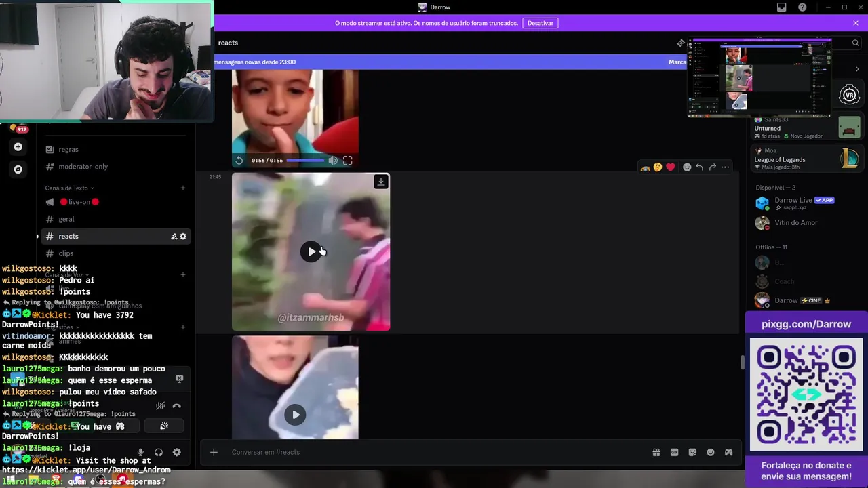Download the @itzammarhsb video
The image size is (868, 488).
click(381, 182)
